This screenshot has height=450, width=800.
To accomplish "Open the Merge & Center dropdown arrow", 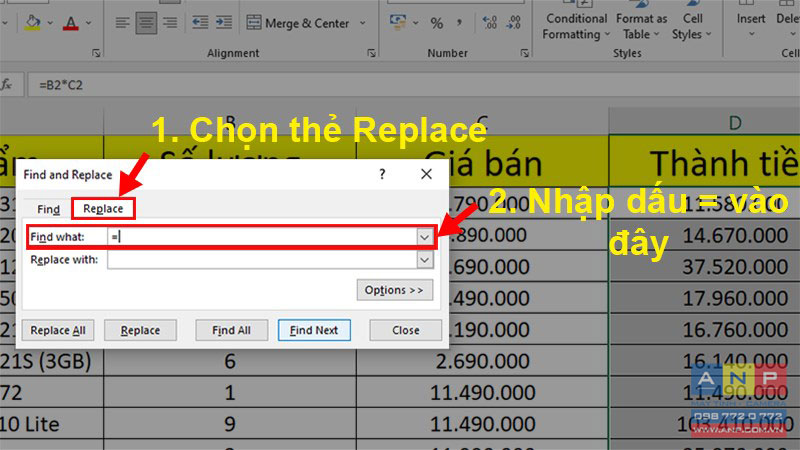I will 363,23.
